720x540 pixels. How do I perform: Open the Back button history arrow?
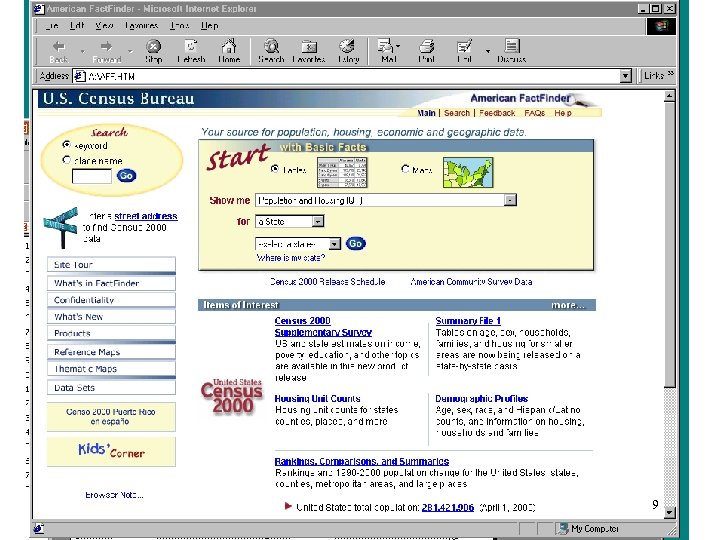pos(83,51)
